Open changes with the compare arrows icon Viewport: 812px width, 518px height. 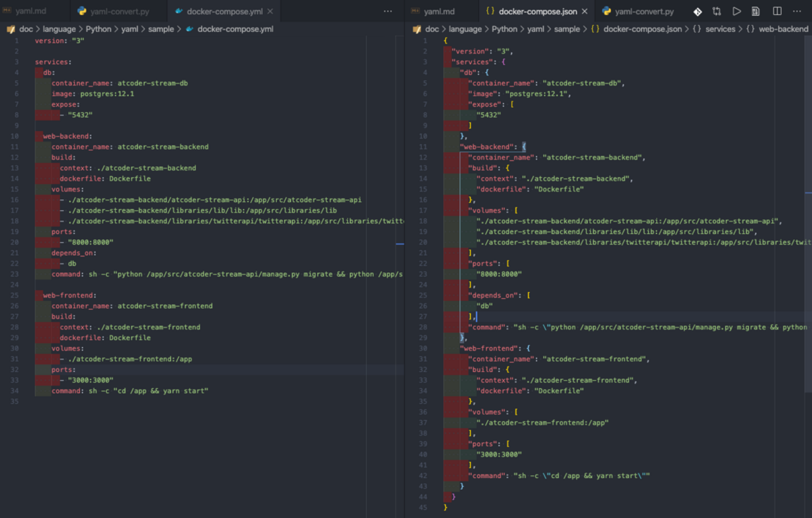(x=716, y=11)
